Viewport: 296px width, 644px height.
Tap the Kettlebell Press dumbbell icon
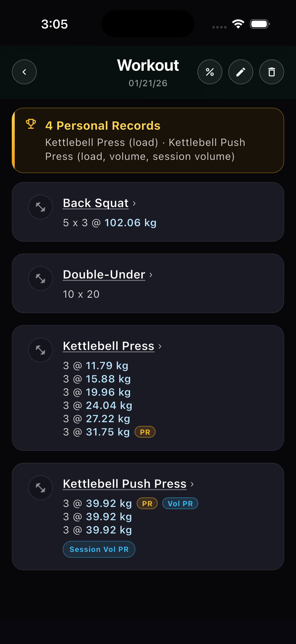(x=40, y=350)
